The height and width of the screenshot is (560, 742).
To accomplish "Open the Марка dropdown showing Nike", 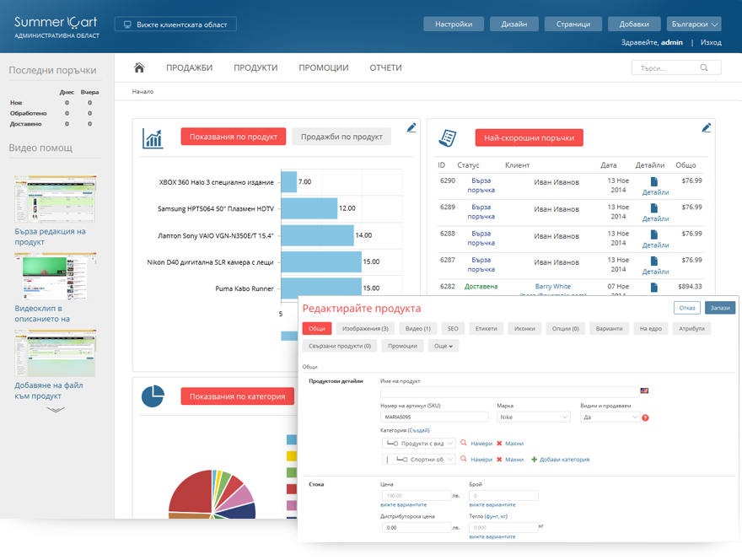I will (534, 417).
